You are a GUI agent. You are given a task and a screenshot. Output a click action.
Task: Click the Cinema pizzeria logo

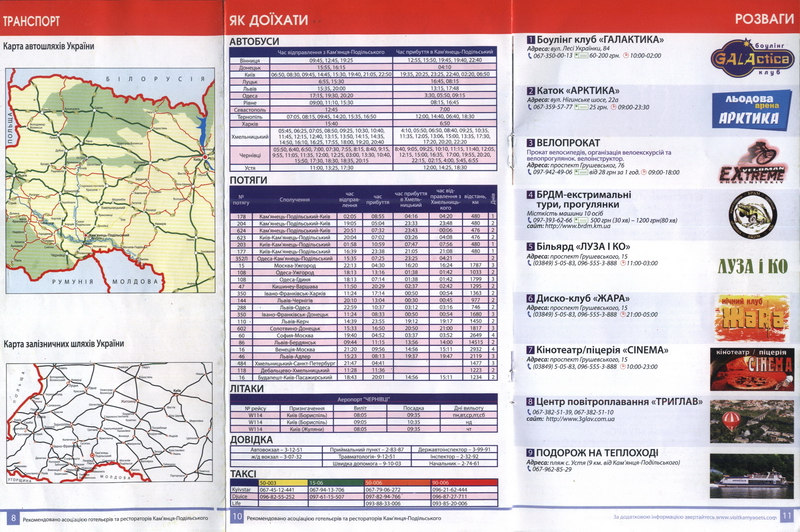coord(750,366)
